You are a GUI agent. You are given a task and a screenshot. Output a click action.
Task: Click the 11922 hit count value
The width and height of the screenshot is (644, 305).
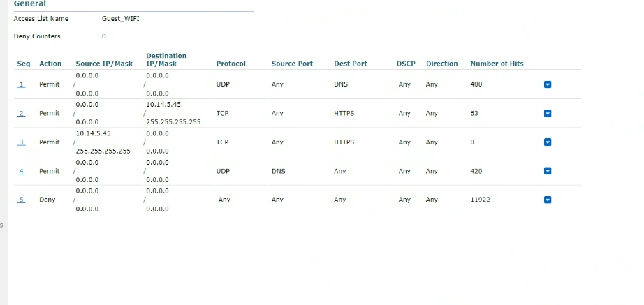coord(480,200)
